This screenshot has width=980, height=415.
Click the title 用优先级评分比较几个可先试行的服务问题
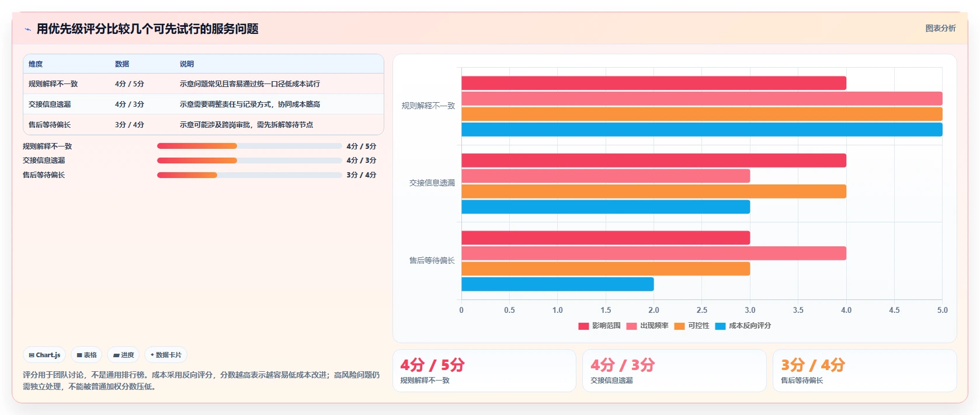pyautogui.click(x=147, y=29)
